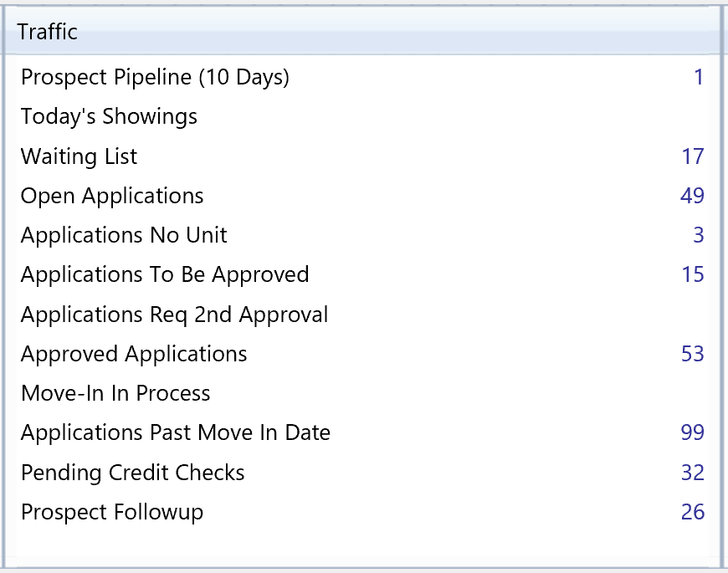Click the count 99 value

(x=693, y=432)
